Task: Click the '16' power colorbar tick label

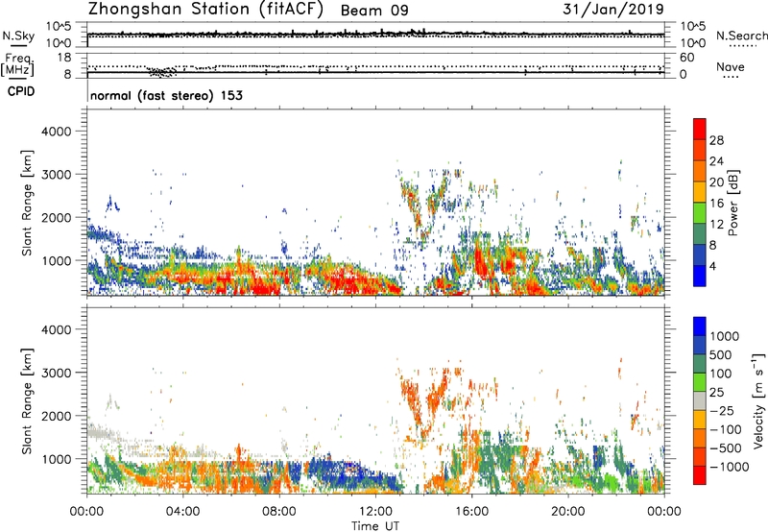Action: coord(716,204)
